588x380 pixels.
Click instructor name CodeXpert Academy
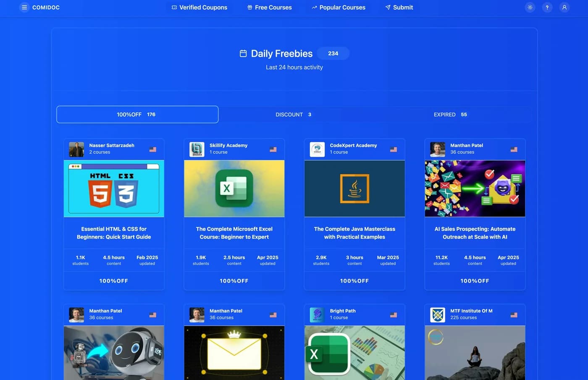353,145
